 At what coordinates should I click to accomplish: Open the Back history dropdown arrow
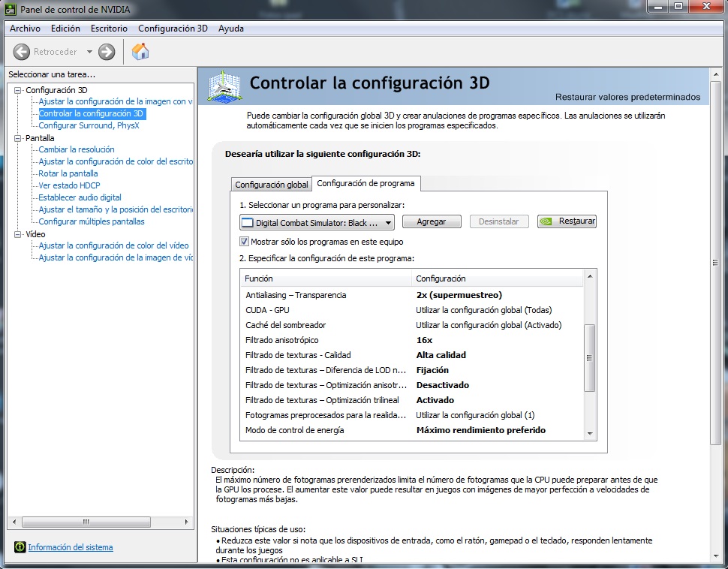pos(89,52)
